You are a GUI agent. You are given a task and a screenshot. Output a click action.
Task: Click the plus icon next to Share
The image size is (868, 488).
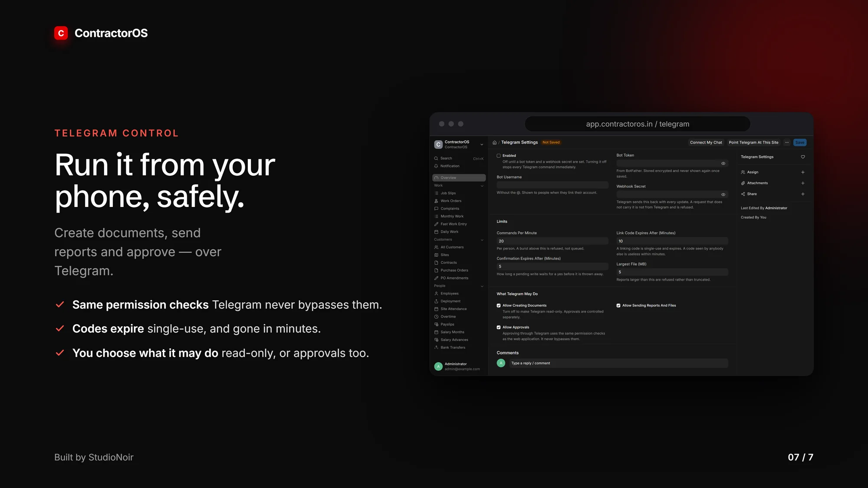coord(803,194)
